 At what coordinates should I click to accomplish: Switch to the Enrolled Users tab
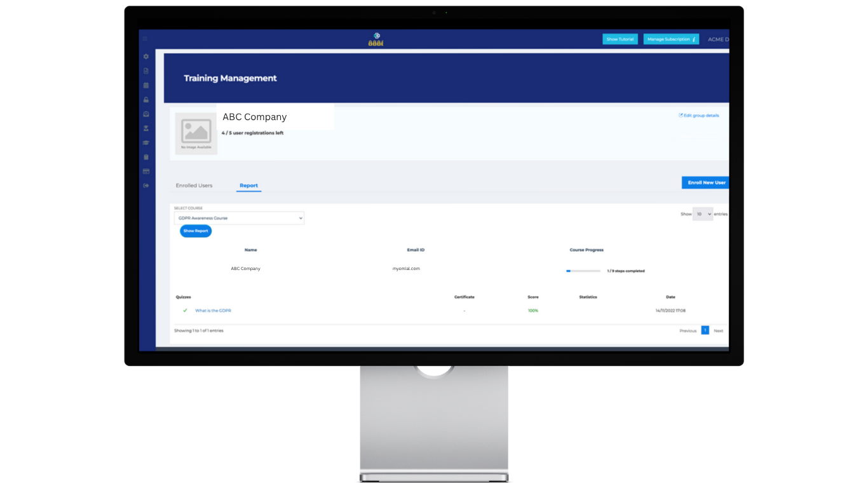coord(194,185)
